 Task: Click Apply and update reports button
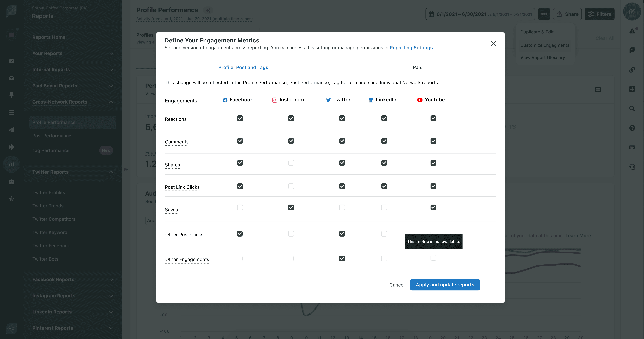(x=445, y=285)
